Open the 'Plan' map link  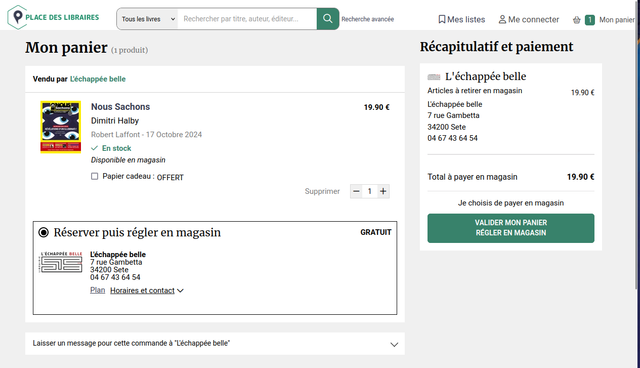click(x=98, y=290)
